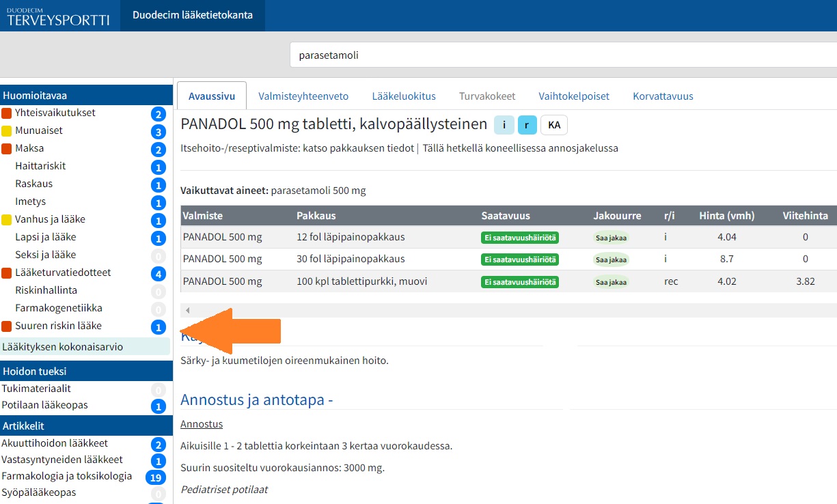Click 'Seksi ja lääke' in the sidebar
This screenshot has height=504, width=837.
click(x=45, y=255)
